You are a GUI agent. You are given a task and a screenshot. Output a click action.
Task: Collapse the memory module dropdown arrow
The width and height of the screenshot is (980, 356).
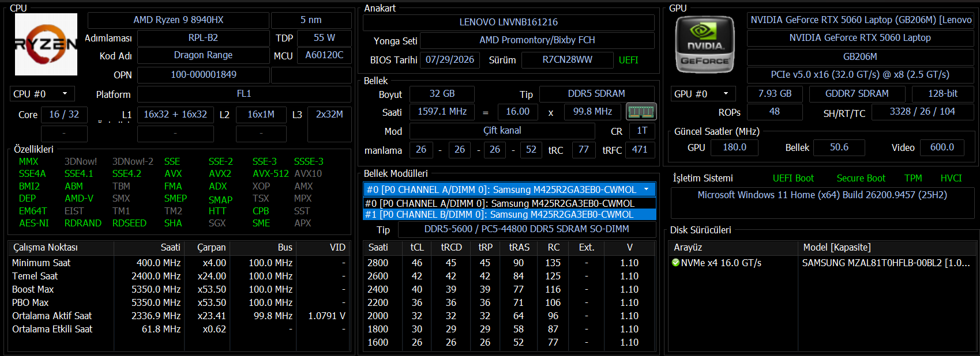646,190
